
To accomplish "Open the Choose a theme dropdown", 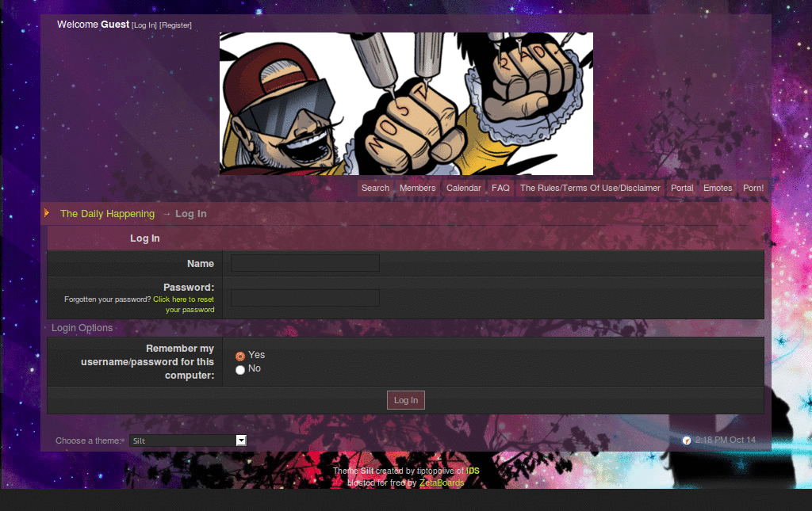I will (188, 440).
